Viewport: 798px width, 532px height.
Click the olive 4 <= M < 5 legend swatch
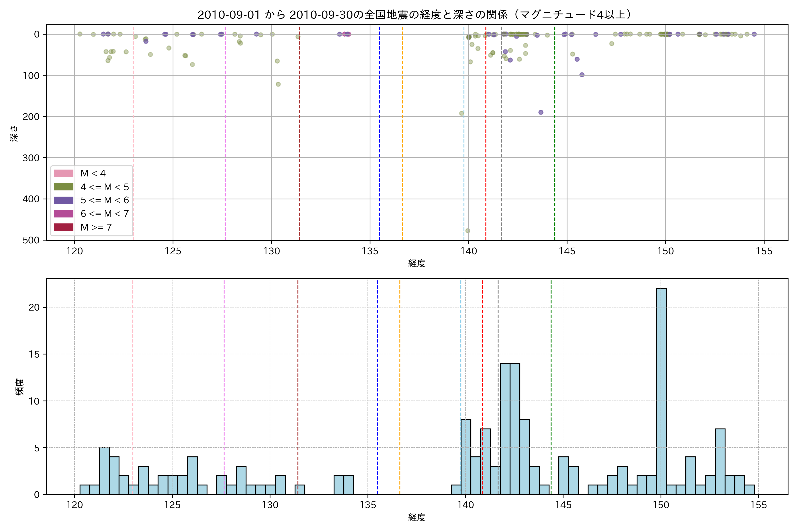[63, 187]
